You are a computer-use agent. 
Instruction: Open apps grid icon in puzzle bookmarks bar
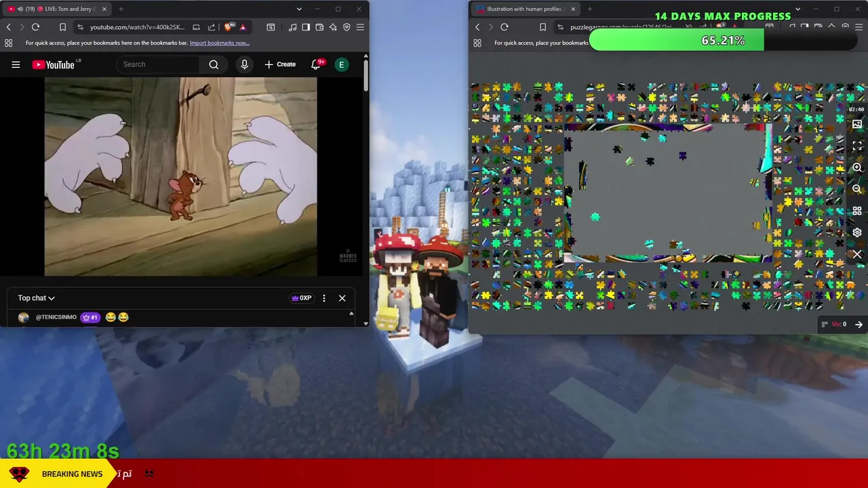click(477, 43)
